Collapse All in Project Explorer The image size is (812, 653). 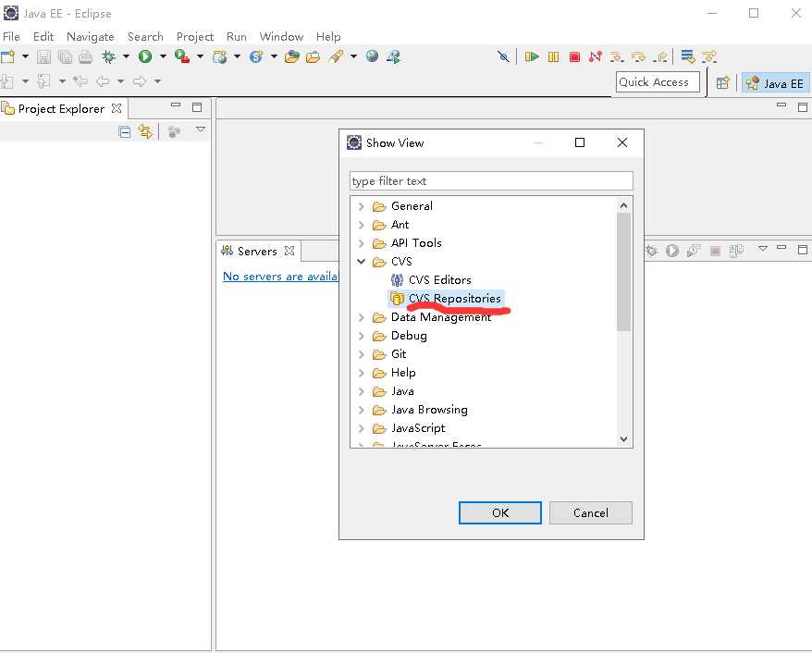124,131
